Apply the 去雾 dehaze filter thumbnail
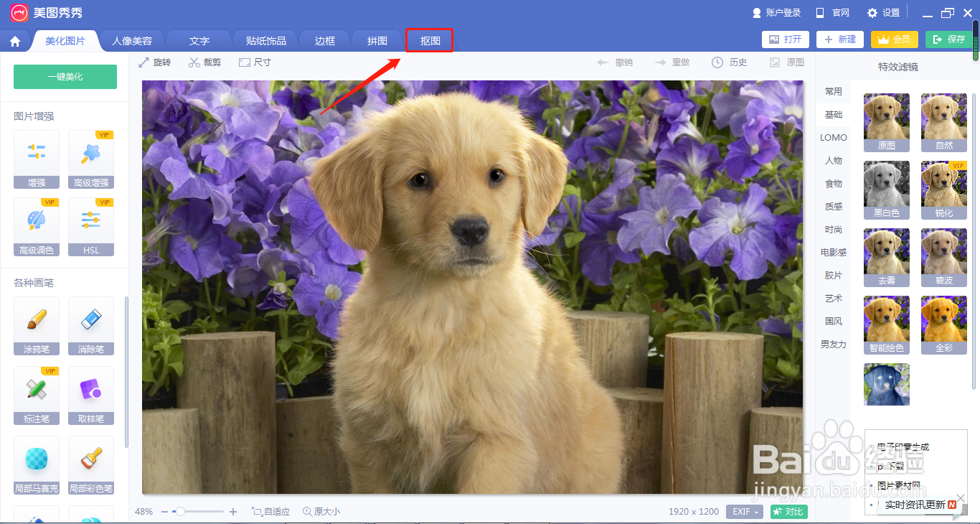The image size is (980, 524). tap(887, 257)
